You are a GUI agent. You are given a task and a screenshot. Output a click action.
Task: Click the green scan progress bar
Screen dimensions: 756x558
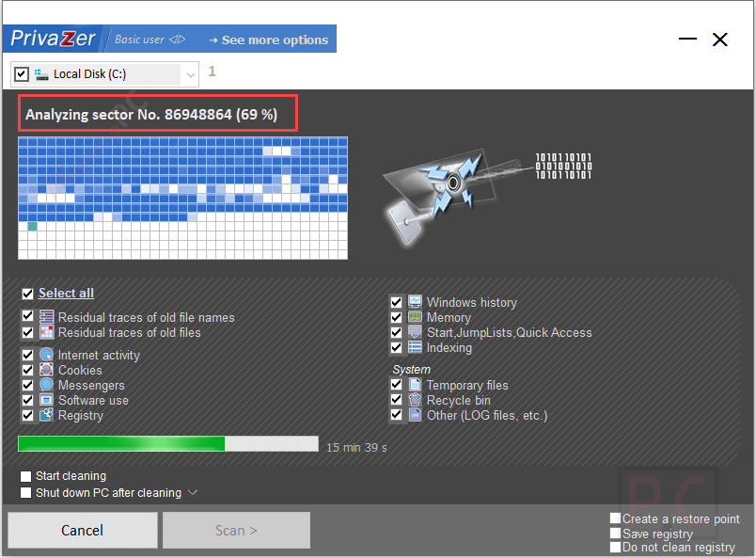pos(167,443)
